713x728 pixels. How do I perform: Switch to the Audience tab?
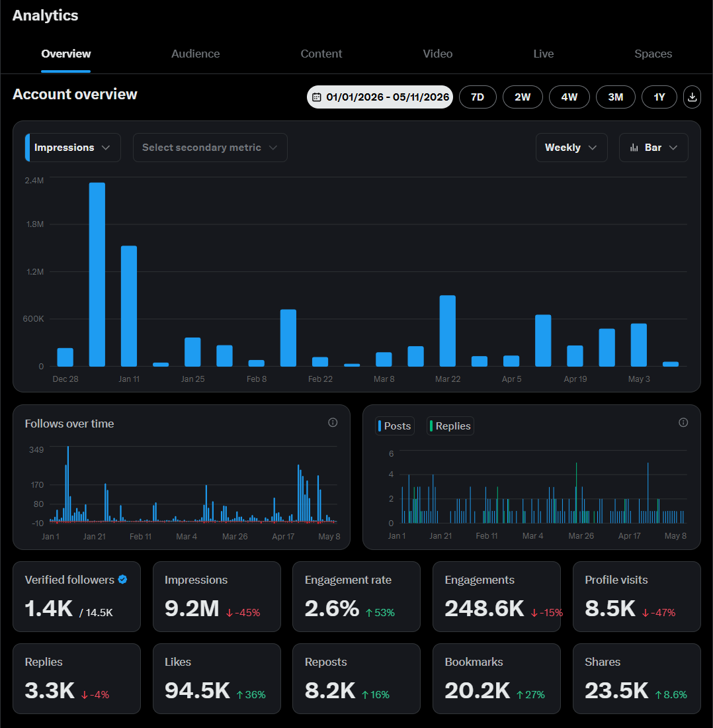tap(195, 54)
